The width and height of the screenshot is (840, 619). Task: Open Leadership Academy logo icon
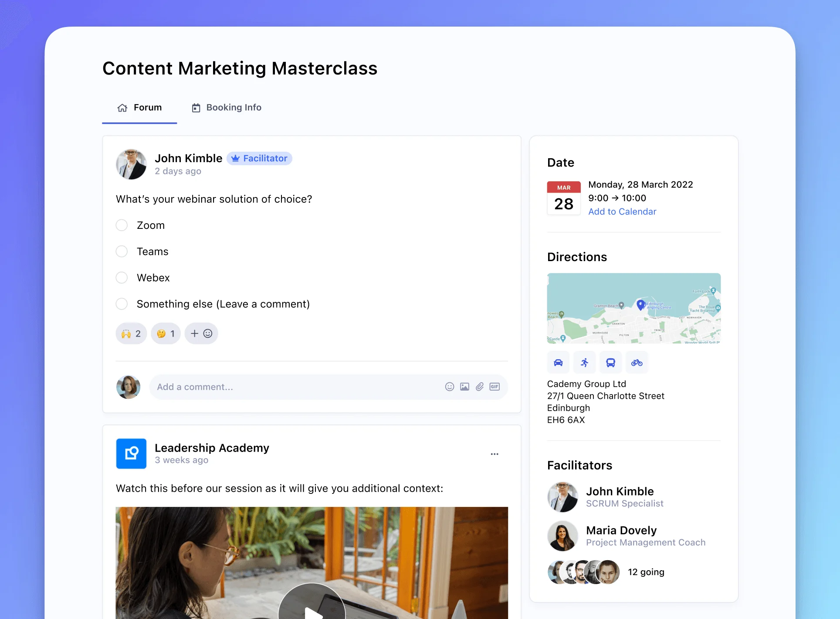131,453
